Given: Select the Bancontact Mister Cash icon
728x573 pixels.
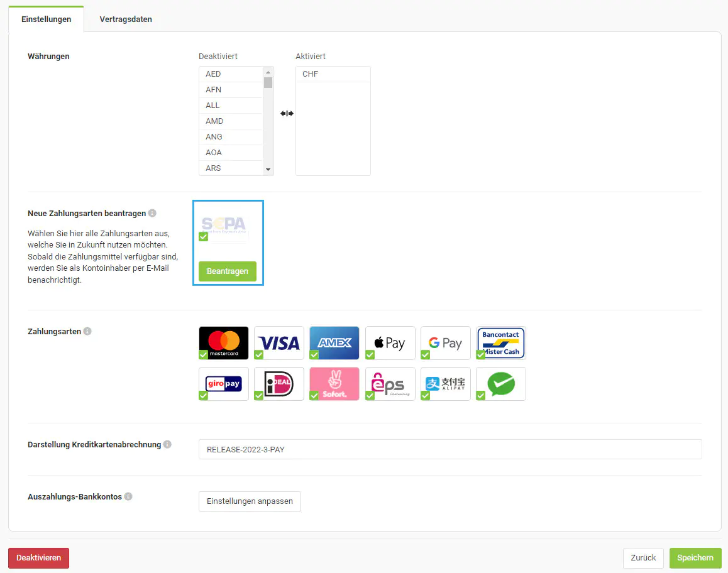Looking at the screenshot, I should [501, 342].
